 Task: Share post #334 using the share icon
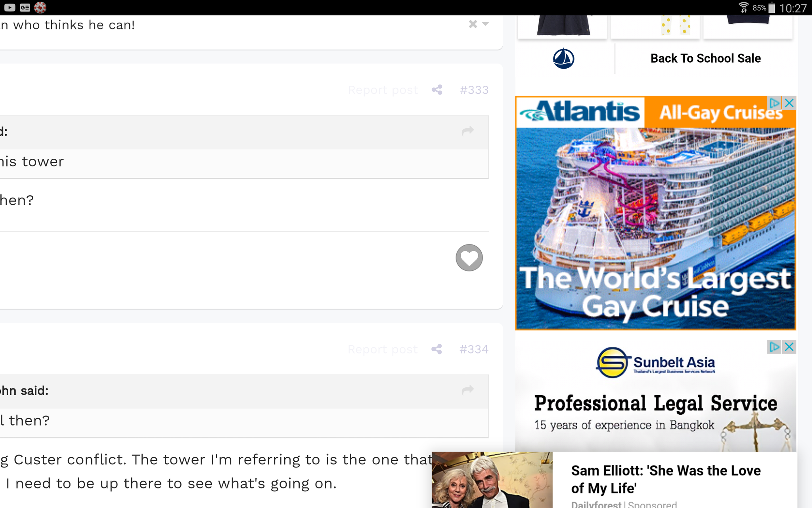coord(437,349)
